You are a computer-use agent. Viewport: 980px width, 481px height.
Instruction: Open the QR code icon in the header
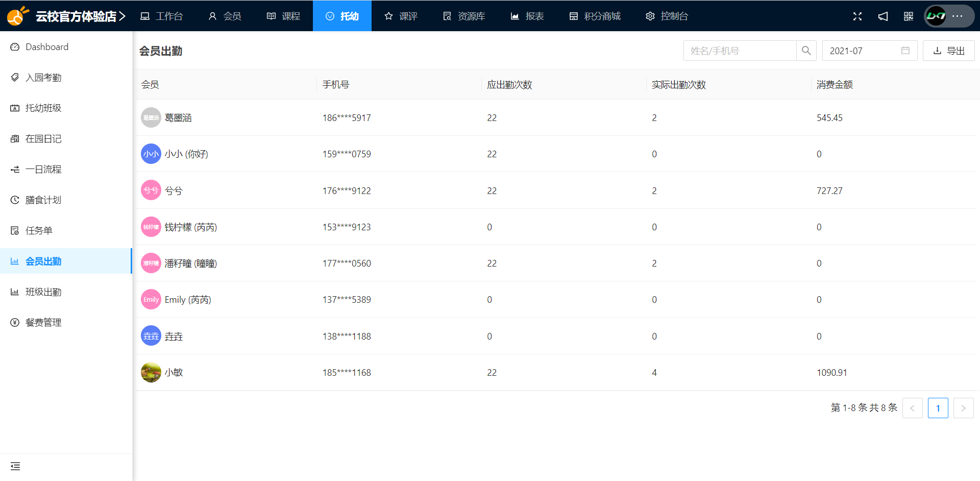[x=909, y=16]
